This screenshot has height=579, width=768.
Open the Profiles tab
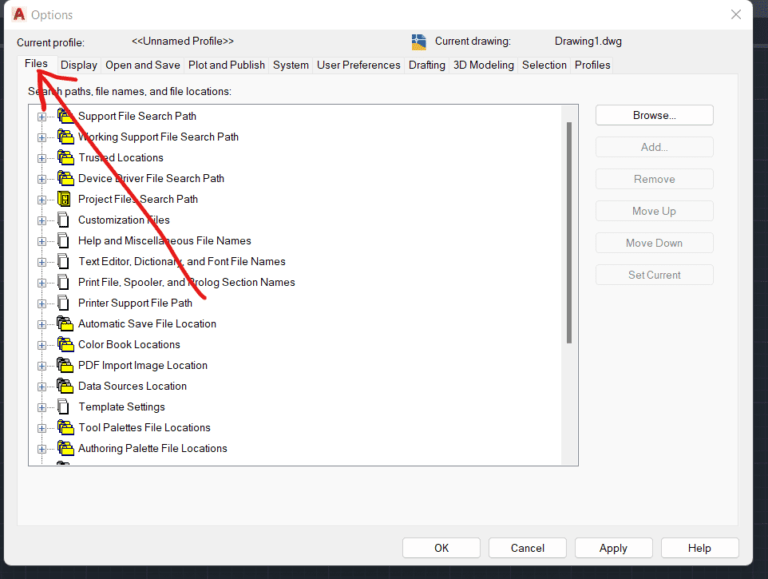pyautogui.click(x=592, y=65)
